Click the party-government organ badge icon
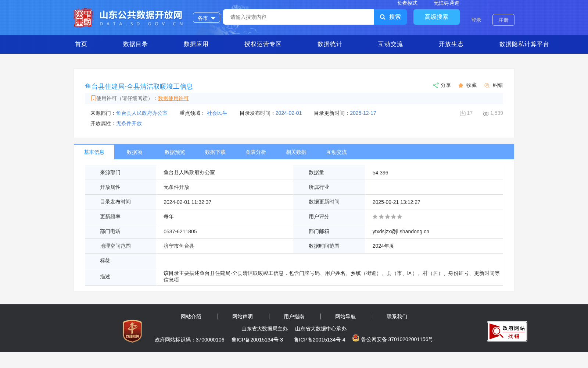This screenshot has height=368, width=588. click(132, 331)
